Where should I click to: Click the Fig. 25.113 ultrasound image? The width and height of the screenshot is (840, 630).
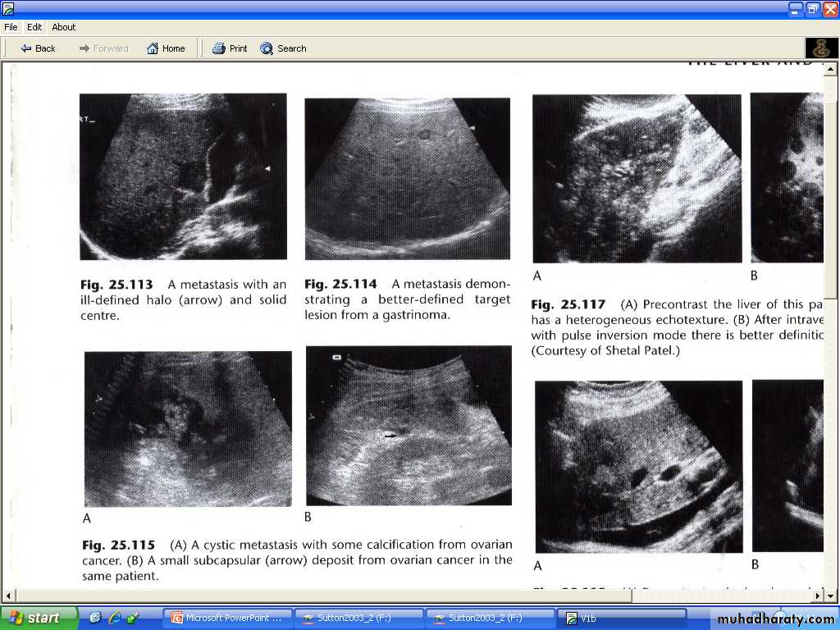[x=183, y=176]
